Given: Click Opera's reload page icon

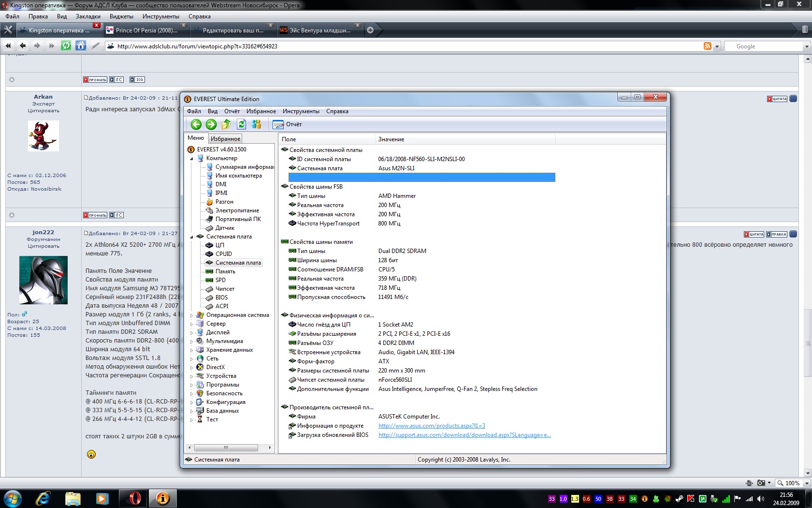Looking at the screenshot, I should point(66,46).
